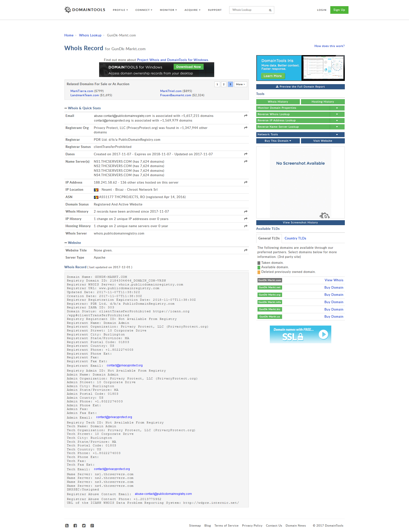Viewport: 409px width, 532px height.
Task: Expand Monitor Domain Properties arrow
Action: [x=337, y=108]
